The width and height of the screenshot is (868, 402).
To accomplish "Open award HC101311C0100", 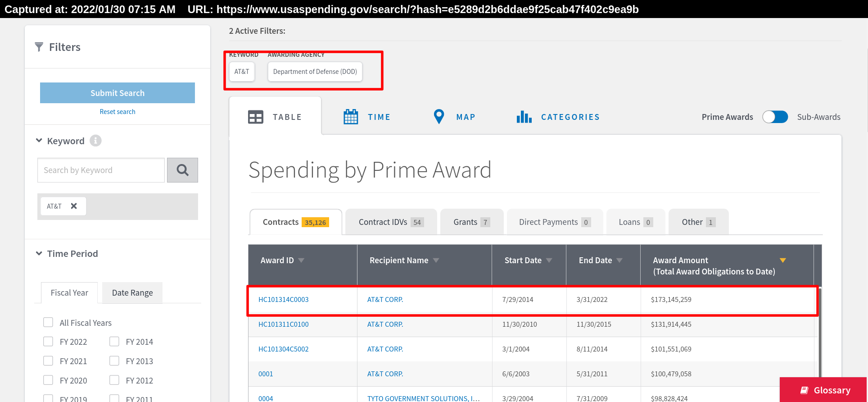I will 284,324.
